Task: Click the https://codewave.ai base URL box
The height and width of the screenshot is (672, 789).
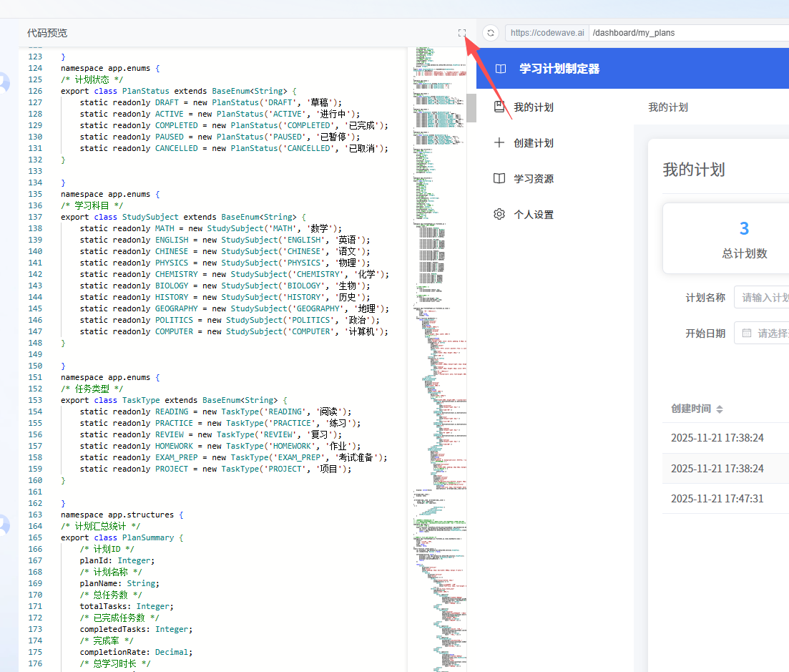Action: pos(547,33)
